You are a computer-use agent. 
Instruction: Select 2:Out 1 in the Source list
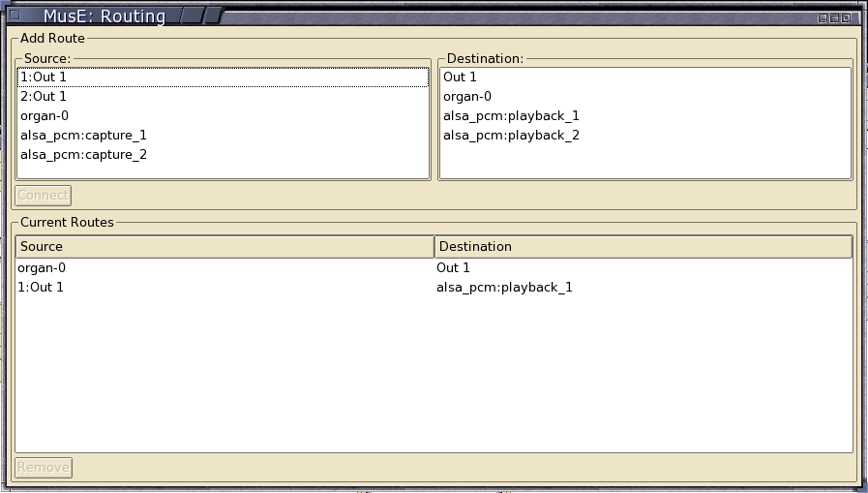click(x=224, y=97)
